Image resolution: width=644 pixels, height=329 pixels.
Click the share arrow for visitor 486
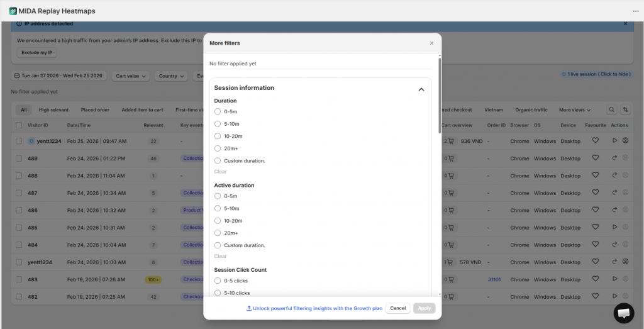615,209
